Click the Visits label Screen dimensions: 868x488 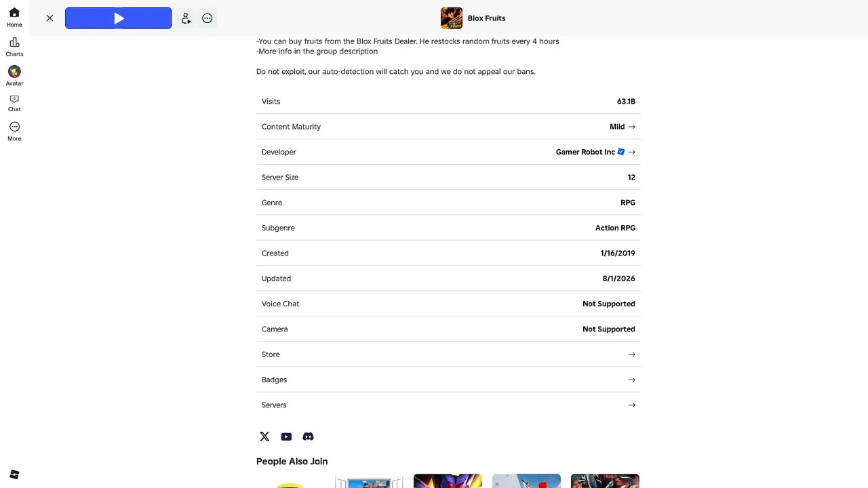(271, 102)
